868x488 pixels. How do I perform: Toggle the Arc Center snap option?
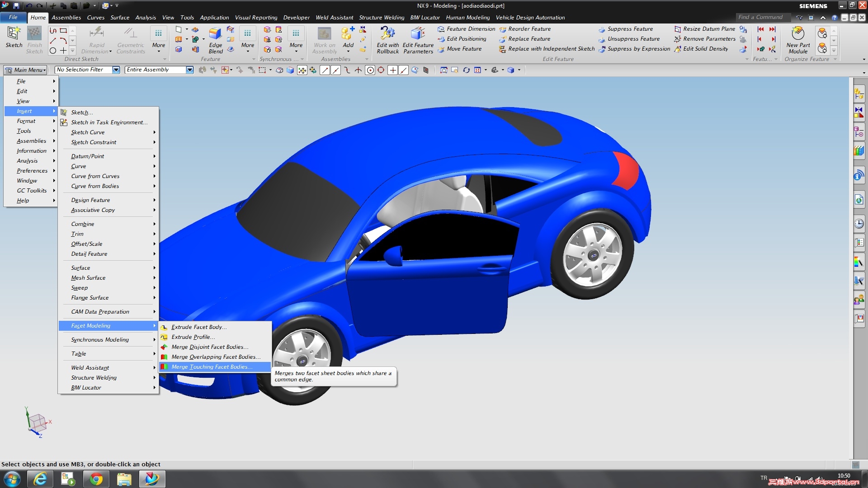coord(370,70)
